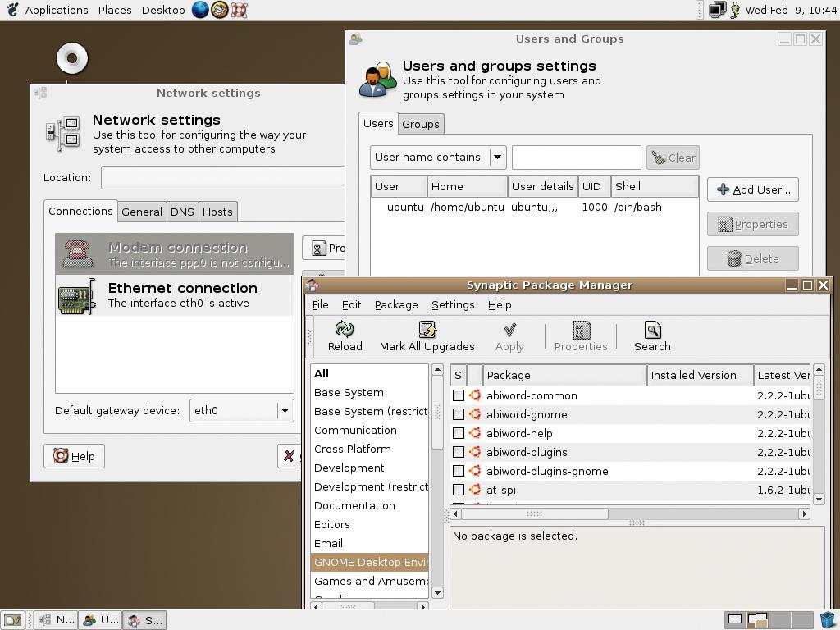Click the Synaptic window title bar icon

(x=312, y=285)
